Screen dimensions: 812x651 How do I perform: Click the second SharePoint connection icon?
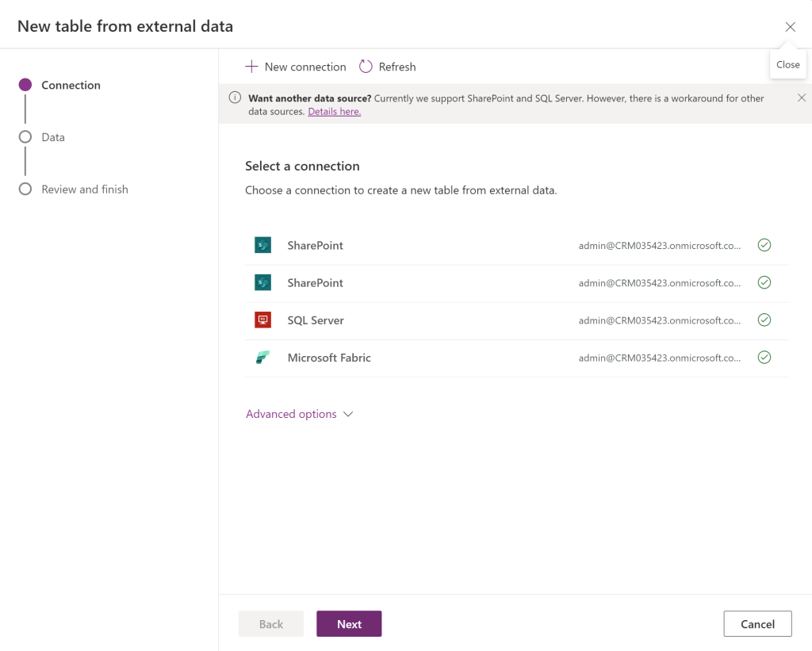(x=262, y=283)
